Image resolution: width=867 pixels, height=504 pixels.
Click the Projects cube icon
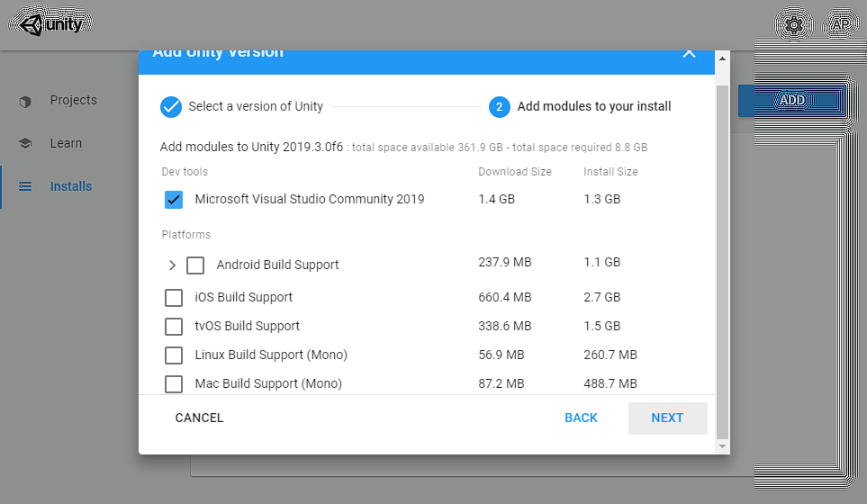click(x=25, y=101)
